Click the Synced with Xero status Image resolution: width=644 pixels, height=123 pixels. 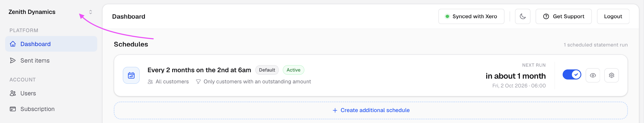(x=471, y=16)
